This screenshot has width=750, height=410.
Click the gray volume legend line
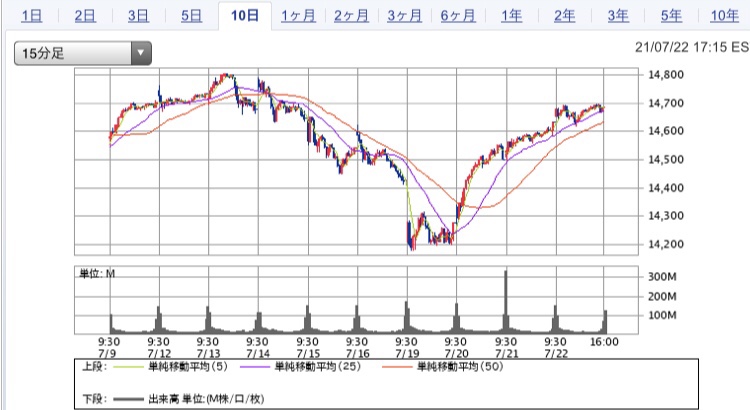[x=128, y=399]
